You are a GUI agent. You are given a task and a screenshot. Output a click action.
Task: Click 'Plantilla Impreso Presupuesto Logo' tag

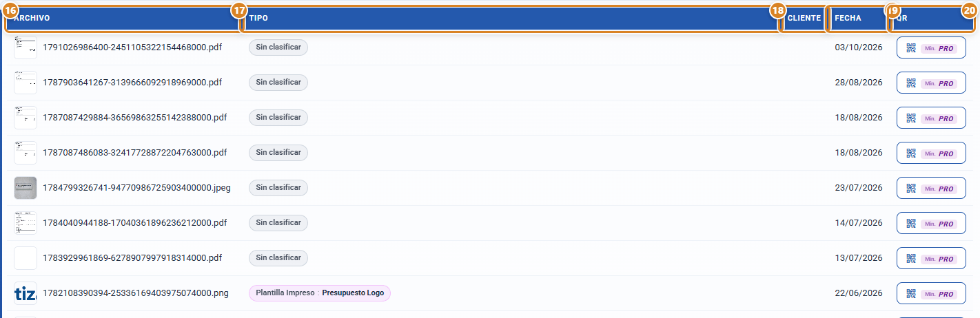click(x=320, y=293)
